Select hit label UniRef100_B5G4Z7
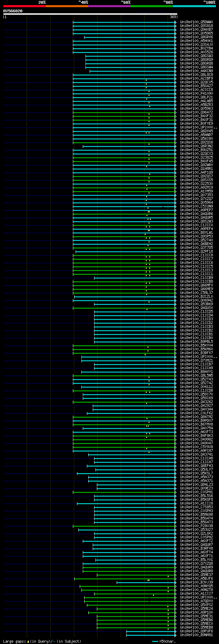Image resolution: width=219 pixels, height=644 pixels. pos(196,86)
